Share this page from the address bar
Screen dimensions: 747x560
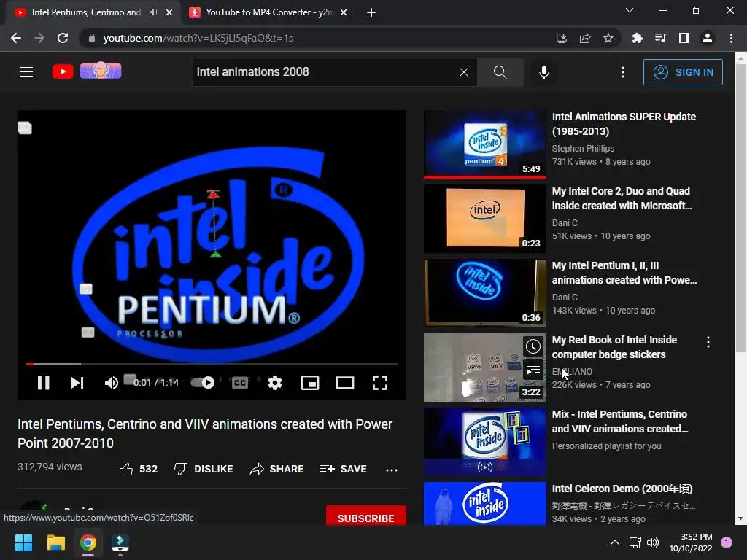(x=585, y=38)
